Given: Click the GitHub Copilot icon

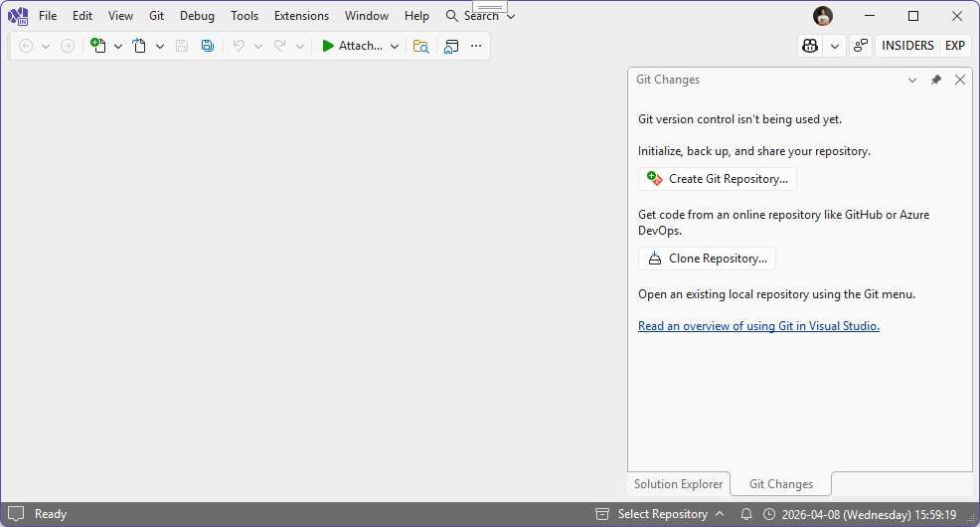Looking at the screenshot, I should coord(810,46).
